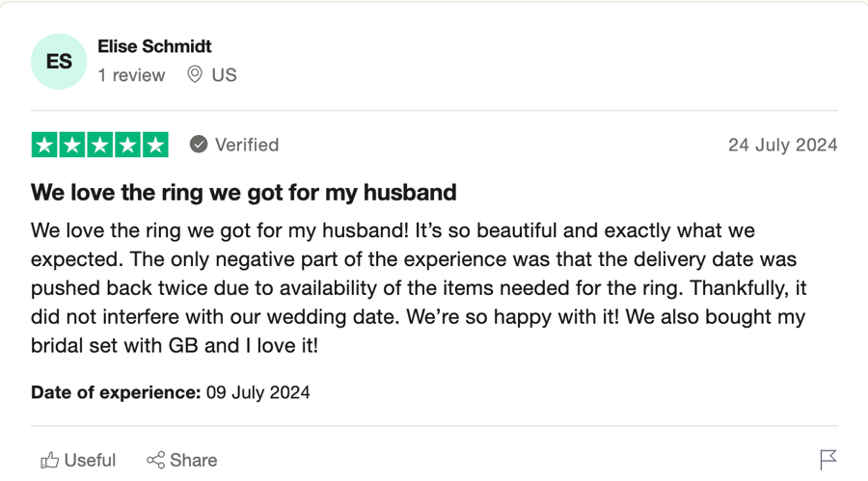Share this review
The height and width of the screenshot is (481, 868).
[x=181, y=460]
